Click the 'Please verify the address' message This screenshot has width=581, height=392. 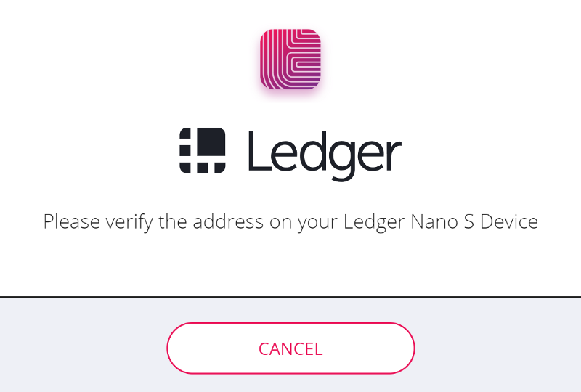[290, 222]
